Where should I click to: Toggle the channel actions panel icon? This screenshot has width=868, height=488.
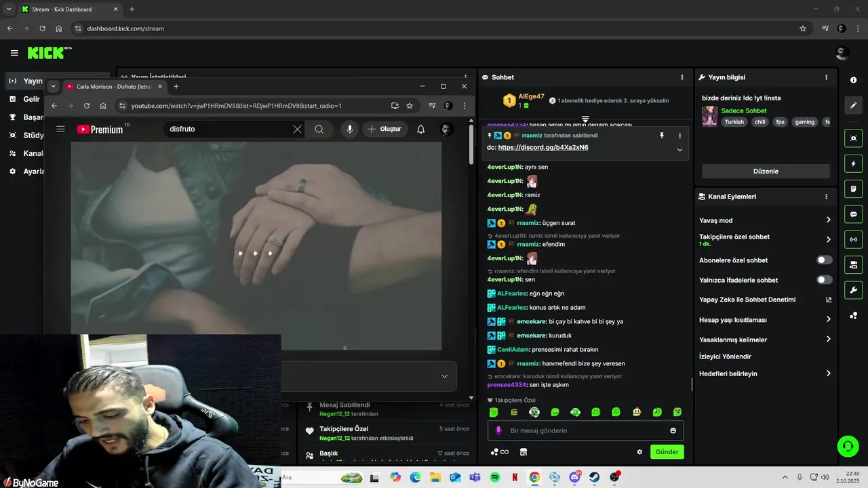[853, 264]
